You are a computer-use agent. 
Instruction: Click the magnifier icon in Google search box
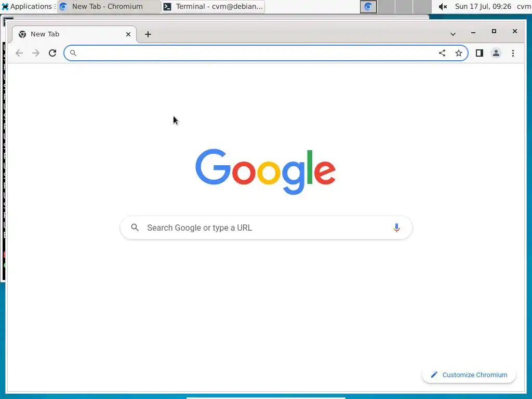pos(135,228)
